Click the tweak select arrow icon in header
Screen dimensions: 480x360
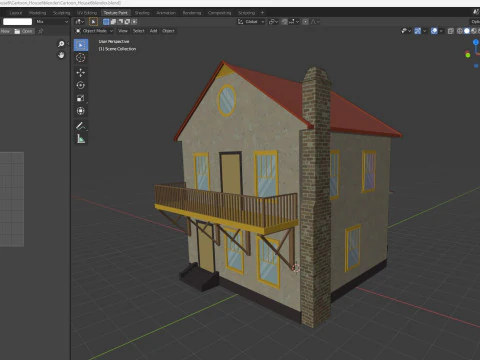click(x=93, y=22)
